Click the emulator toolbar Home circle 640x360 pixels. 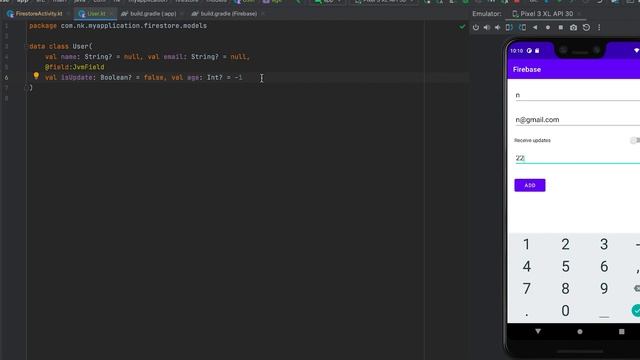548,27
